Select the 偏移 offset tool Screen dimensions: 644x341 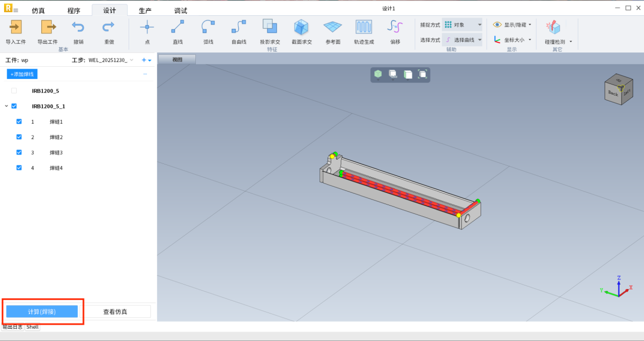[x=395, y=27]
